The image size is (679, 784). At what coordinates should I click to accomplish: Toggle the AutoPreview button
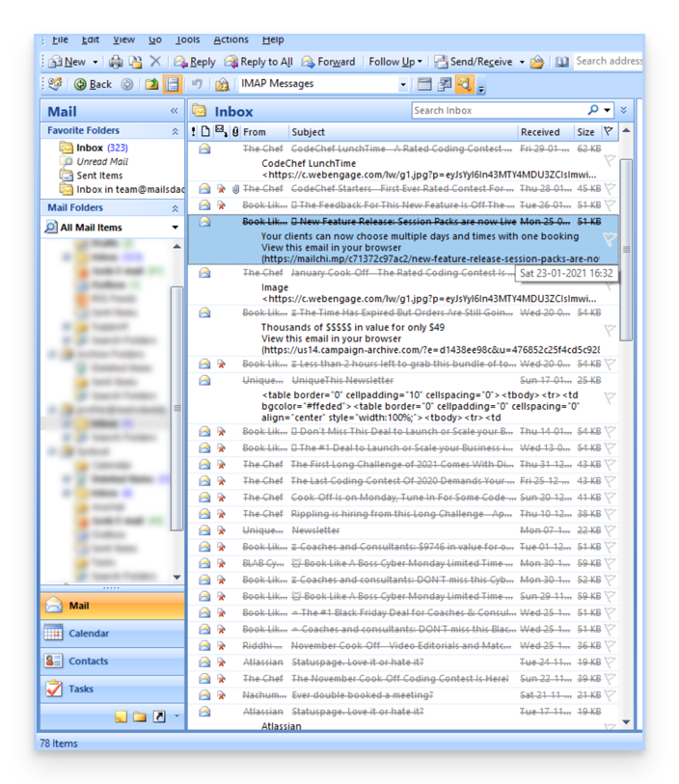tap(465, 85)
